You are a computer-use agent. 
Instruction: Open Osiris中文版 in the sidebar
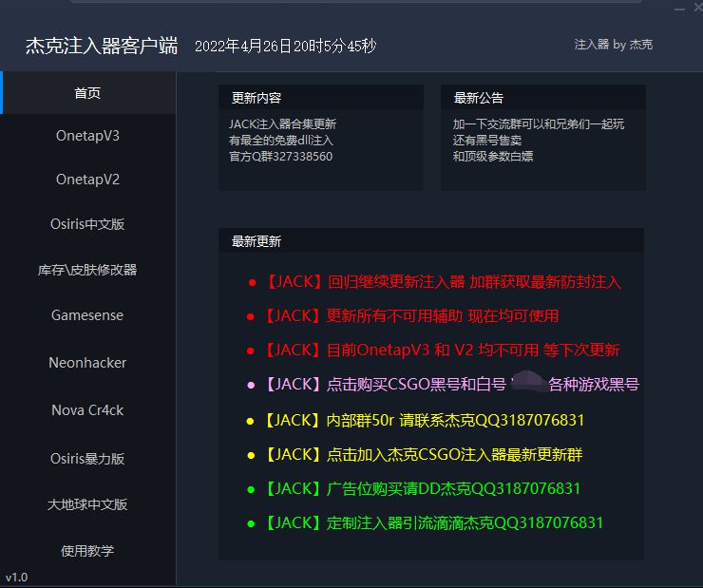87,225
